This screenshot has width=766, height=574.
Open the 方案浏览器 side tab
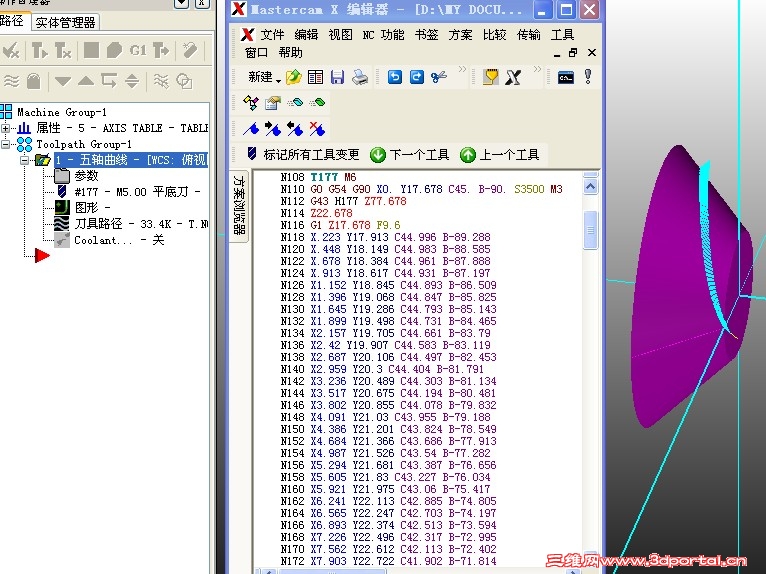tap(239, 205)
